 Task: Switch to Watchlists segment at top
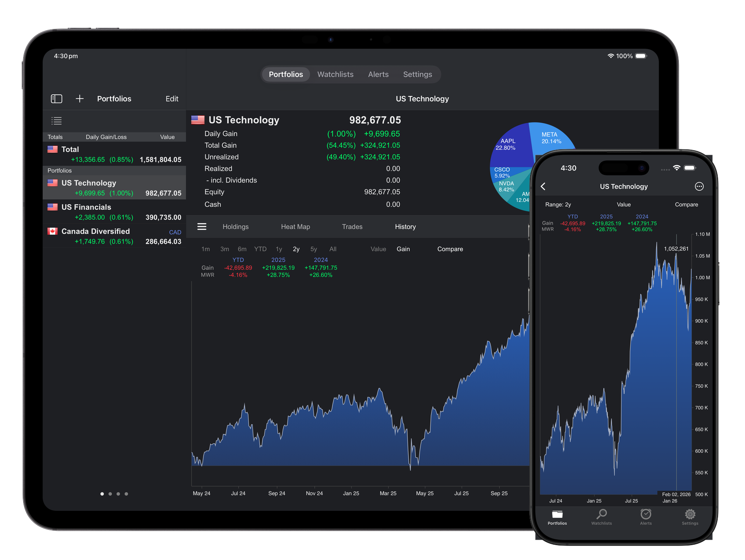click(335, 74)
